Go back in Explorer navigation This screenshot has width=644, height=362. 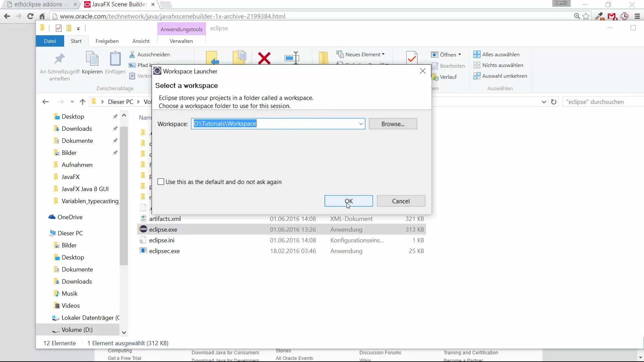(46, 102)
